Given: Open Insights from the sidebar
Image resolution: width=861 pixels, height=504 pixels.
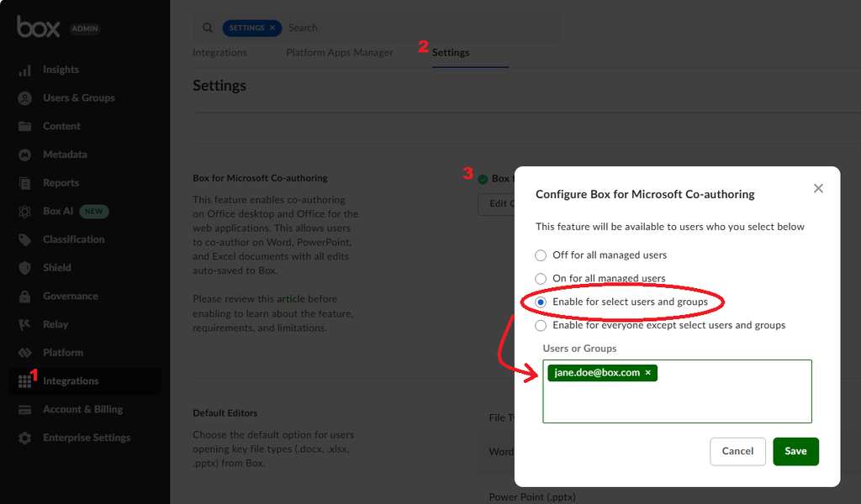Looking at the screenshot, I should click(61, 70).
